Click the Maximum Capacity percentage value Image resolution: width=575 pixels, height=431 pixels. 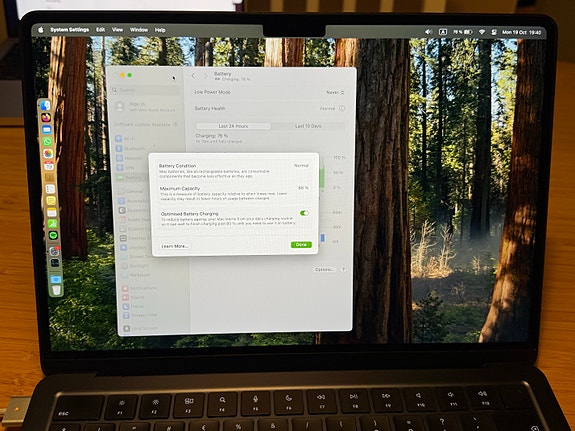click(303, 188)
